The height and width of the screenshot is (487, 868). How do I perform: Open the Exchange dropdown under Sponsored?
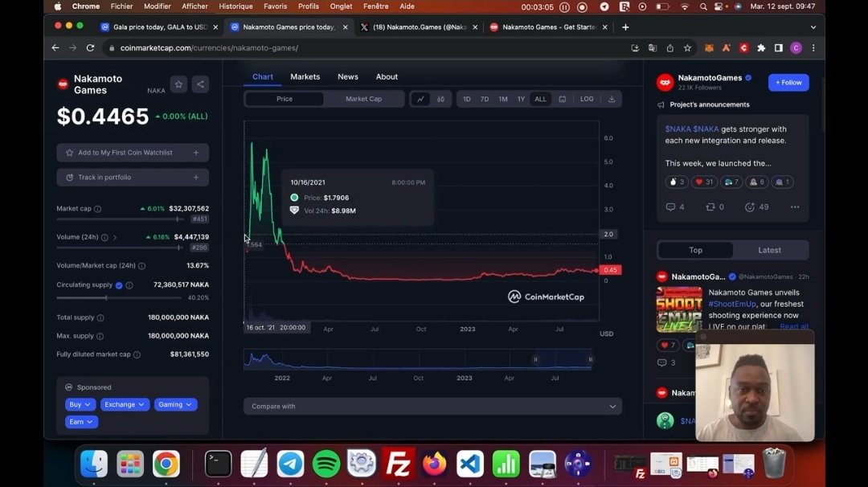124,404
